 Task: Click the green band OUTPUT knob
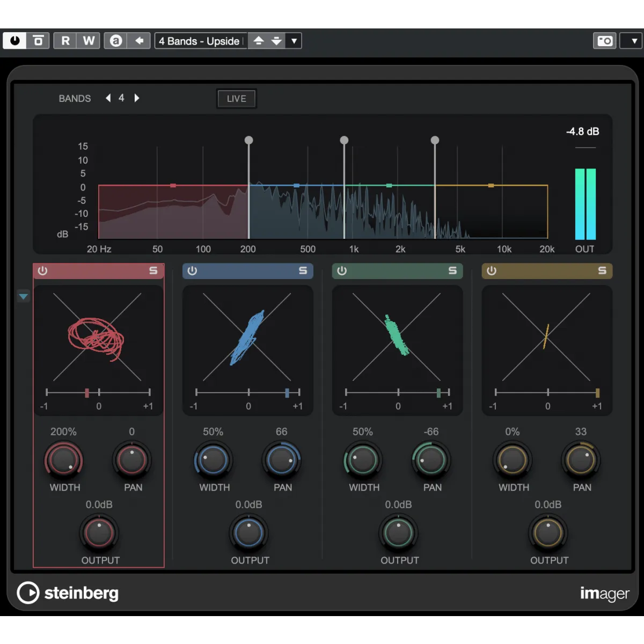399,532
